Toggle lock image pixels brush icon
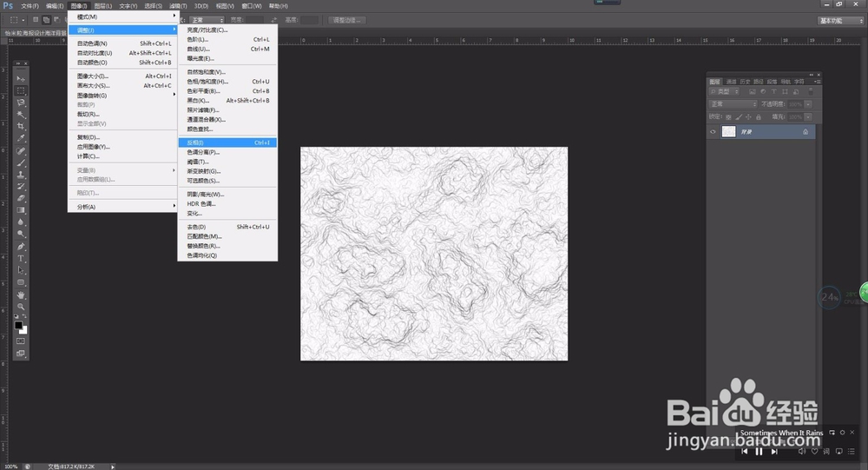The width and height of the screenshot is (868, 470). point(739,117)
